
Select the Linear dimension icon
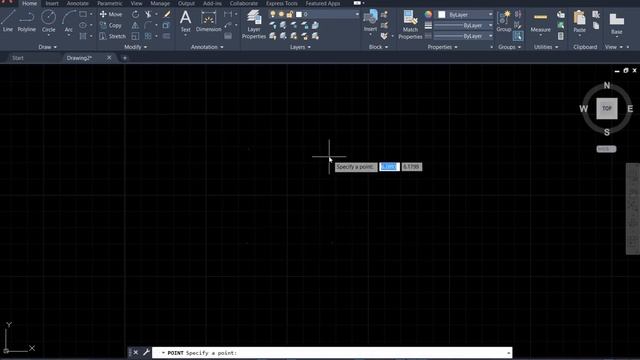pos(228,14)
